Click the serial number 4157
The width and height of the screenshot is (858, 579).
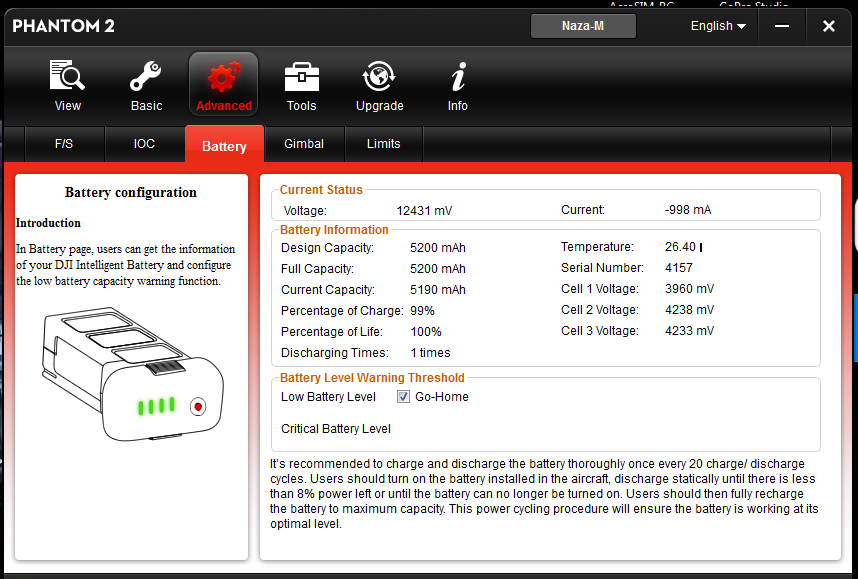679,268
